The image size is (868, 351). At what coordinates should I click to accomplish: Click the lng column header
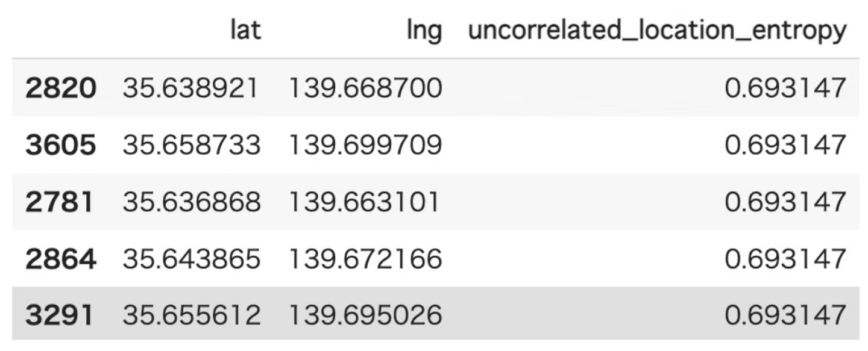tap(424, 30)
